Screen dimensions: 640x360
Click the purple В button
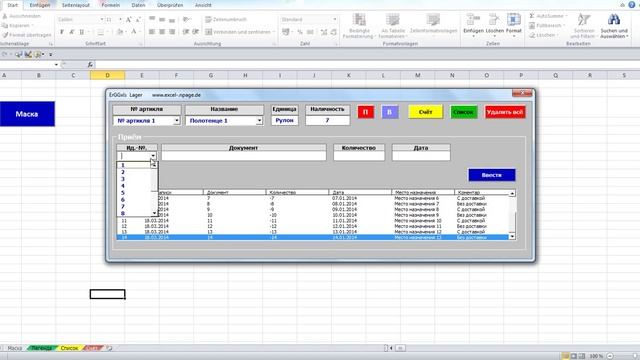tap(390, 112)
